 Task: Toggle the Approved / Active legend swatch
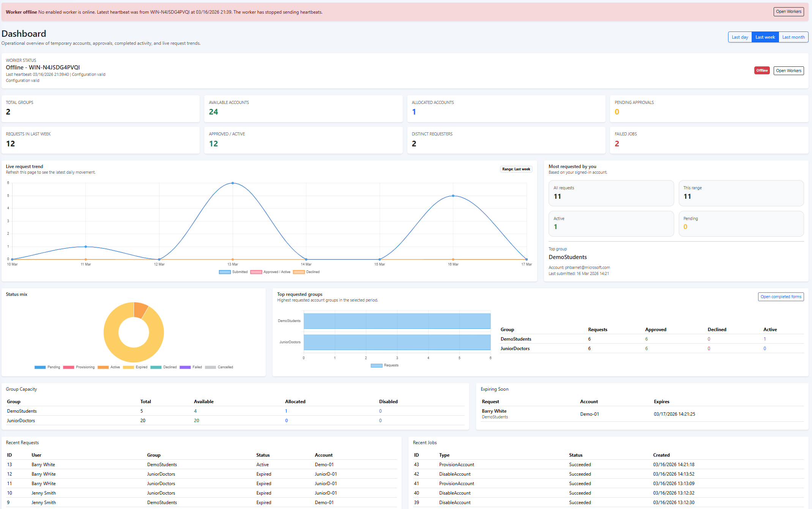pos(256,272)
